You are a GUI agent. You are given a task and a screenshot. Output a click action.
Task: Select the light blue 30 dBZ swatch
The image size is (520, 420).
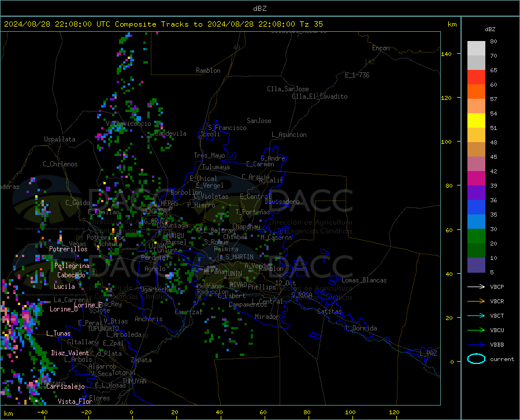tap(476, 222)
